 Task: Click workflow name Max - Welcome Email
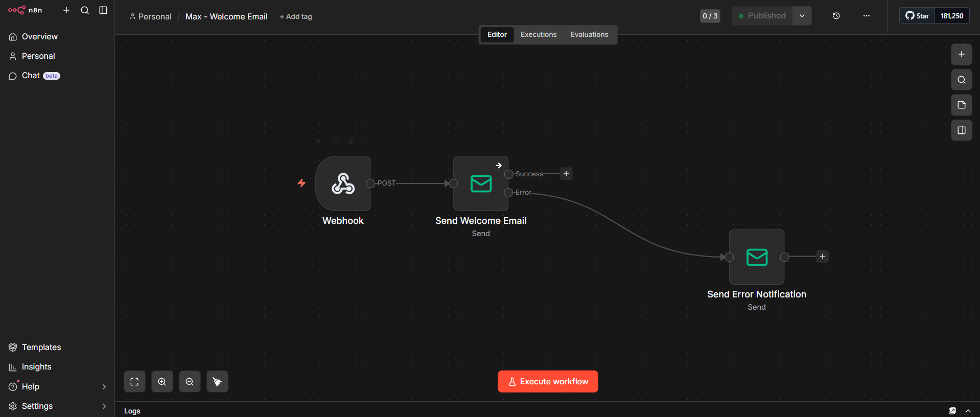(x=226, y=17)
